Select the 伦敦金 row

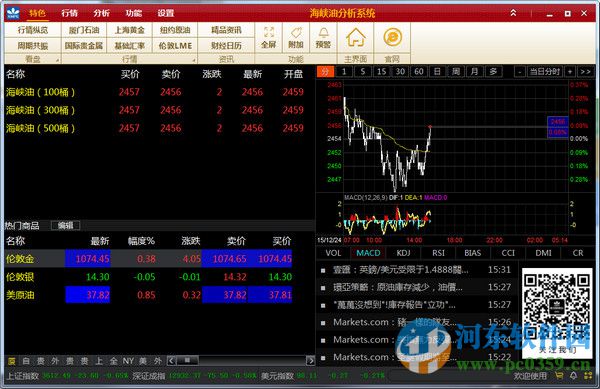pyautogui.click(x=159, y=259)
